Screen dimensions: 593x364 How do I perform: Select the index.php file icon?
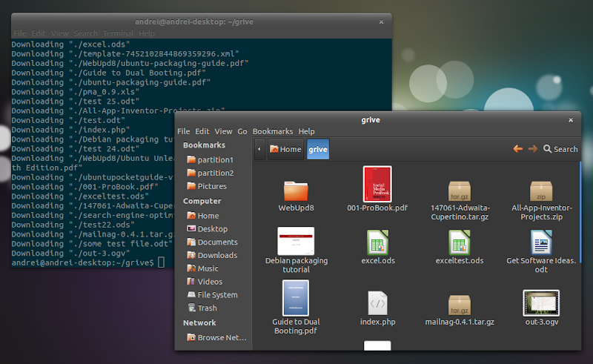click(378, 303)
